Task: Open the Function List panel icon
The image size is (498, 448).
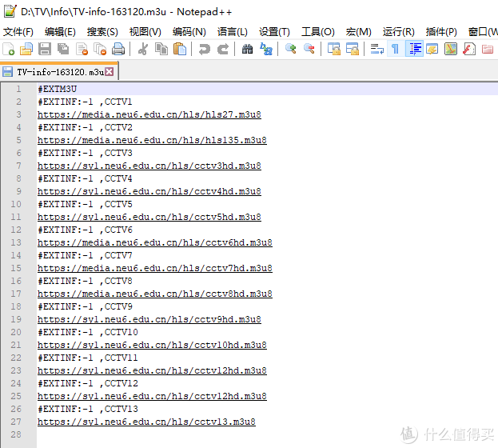Action: pos(469,50)
